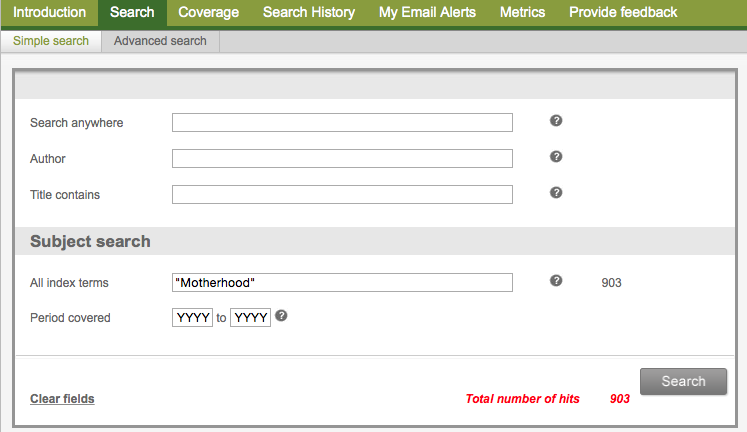Focus the Title contains input

(x=342, y=195)
